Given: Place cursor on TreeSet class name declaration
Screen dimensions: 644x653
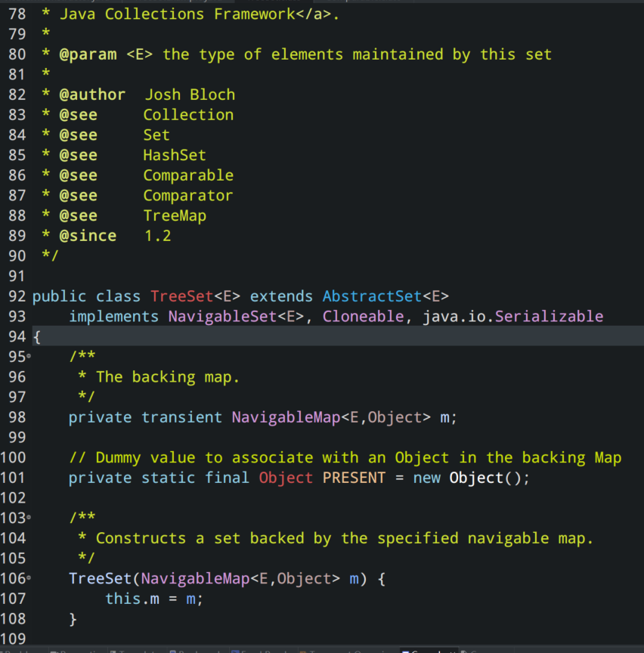Looking at the screenshot, I should point(182,296).
